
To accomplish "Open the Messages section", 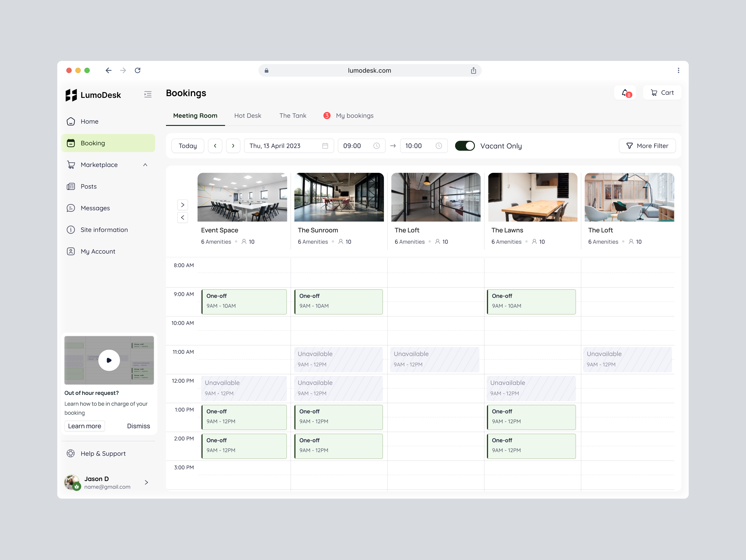I will (x=95, y=208).
